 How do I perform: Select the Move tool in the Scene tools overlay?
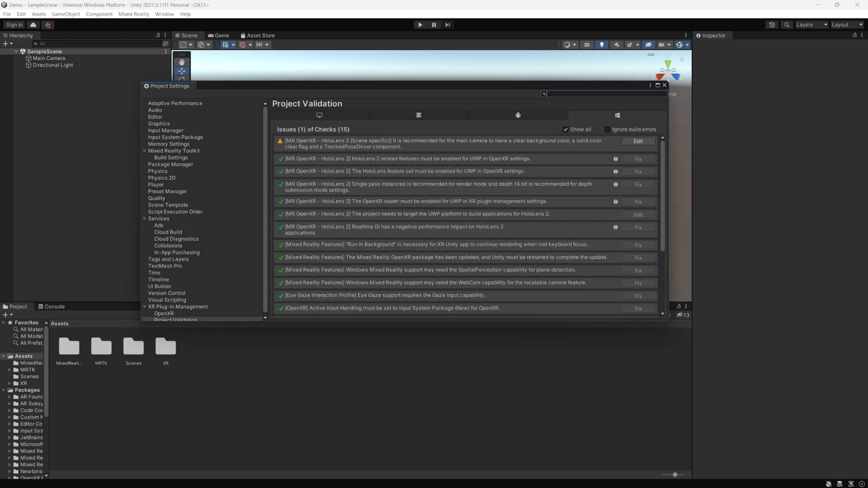[x=182, y=71]
